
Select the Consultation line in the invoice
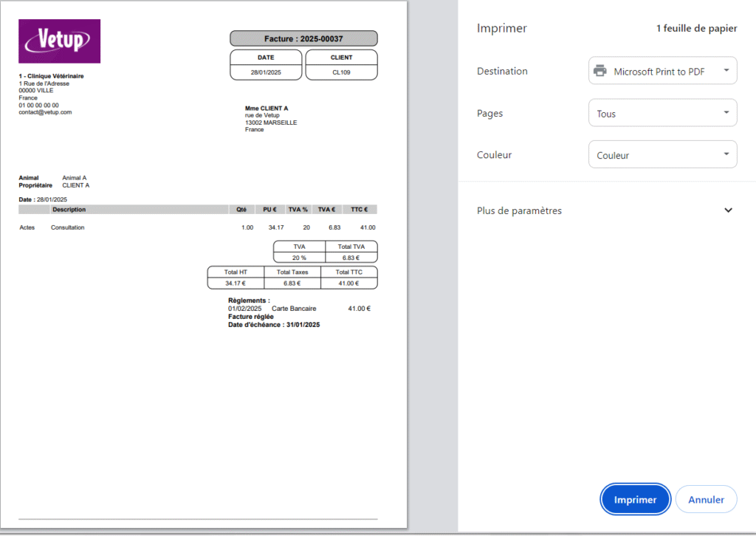(x=68, y=227)
